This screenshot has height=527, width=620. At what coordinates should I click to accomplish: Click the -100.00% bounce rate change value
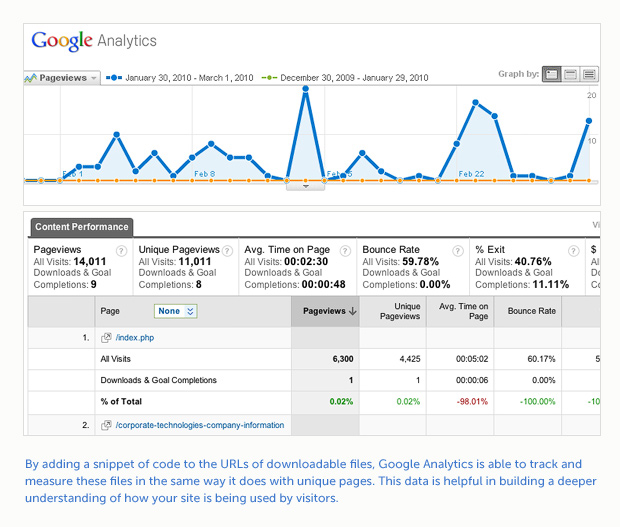(x=538, y=402)
